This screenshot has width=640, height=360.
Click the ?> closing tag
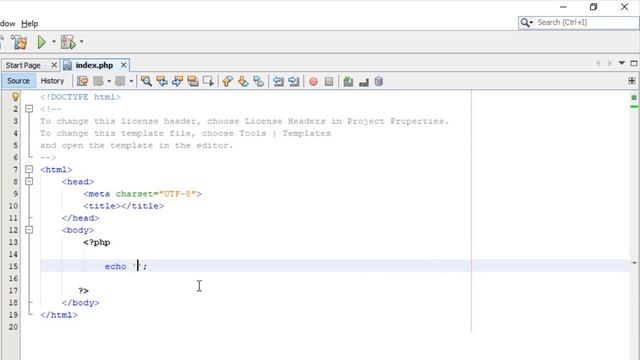pos(83,291)
